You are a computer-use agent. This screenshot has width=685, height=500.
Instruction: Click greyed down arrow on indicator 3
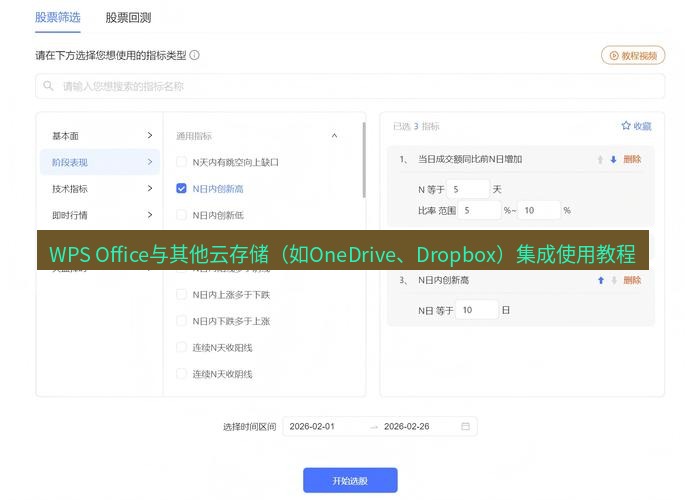tap(614, 280)
